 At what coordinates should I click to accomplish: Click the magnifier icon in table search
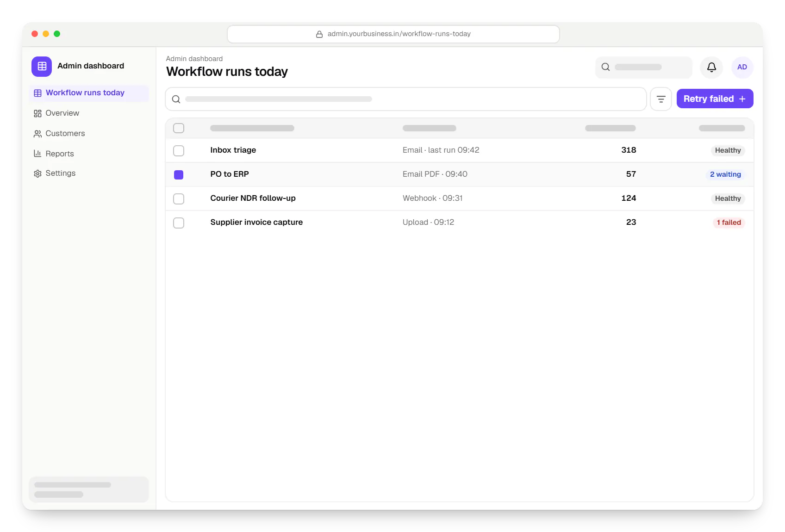coord(176,99)
